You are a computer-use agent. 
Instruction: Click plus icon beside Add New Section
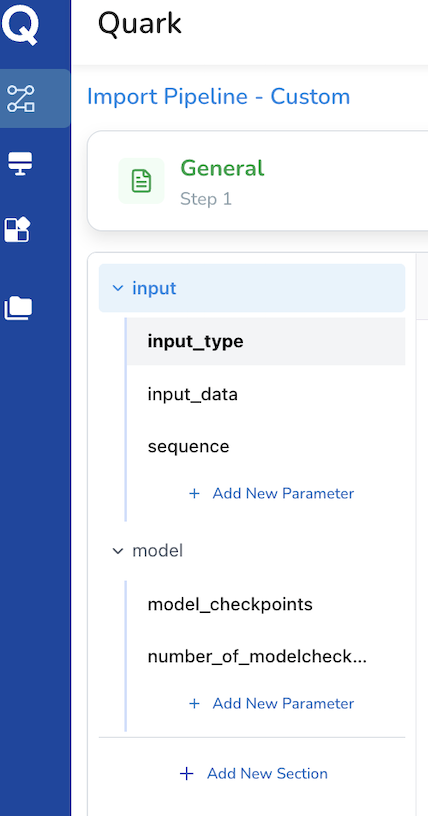coord(186,774)
